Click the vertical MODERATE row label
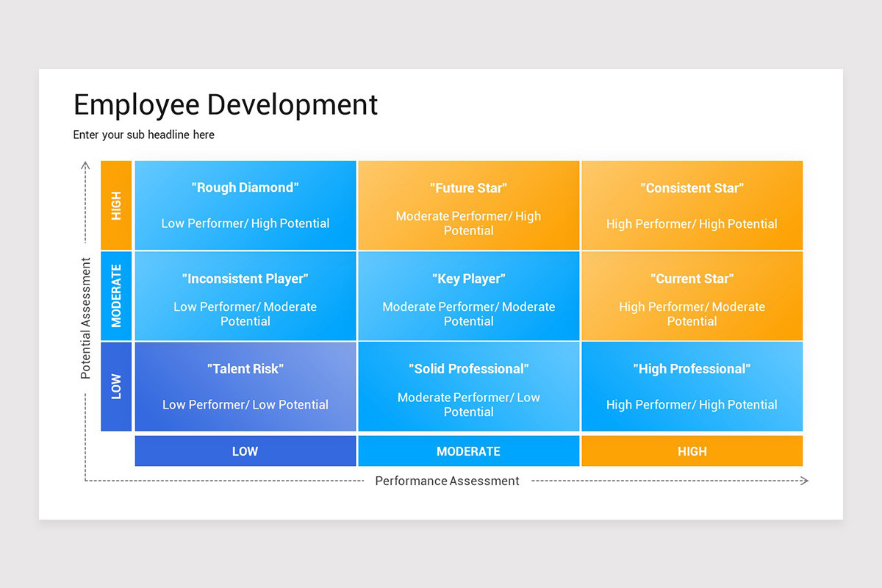 (x=116, y=295)
